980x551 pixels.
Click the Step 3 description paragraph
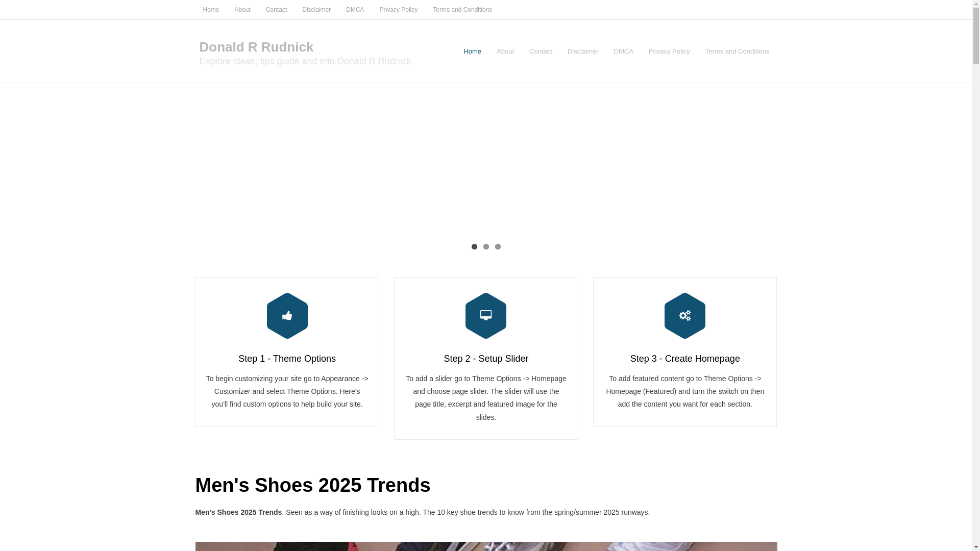click(x=685, y=391)
